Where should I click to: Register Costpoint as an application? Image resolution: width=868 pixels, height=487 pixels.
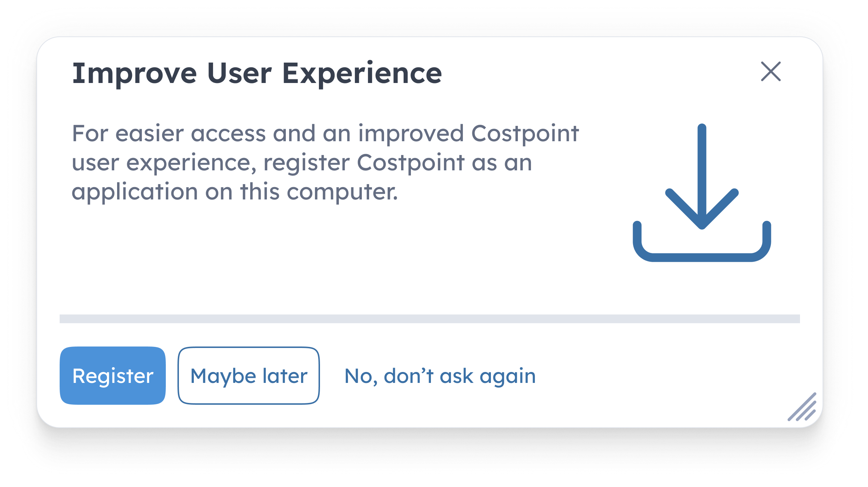pyautogui.click(x=113, y=376)
